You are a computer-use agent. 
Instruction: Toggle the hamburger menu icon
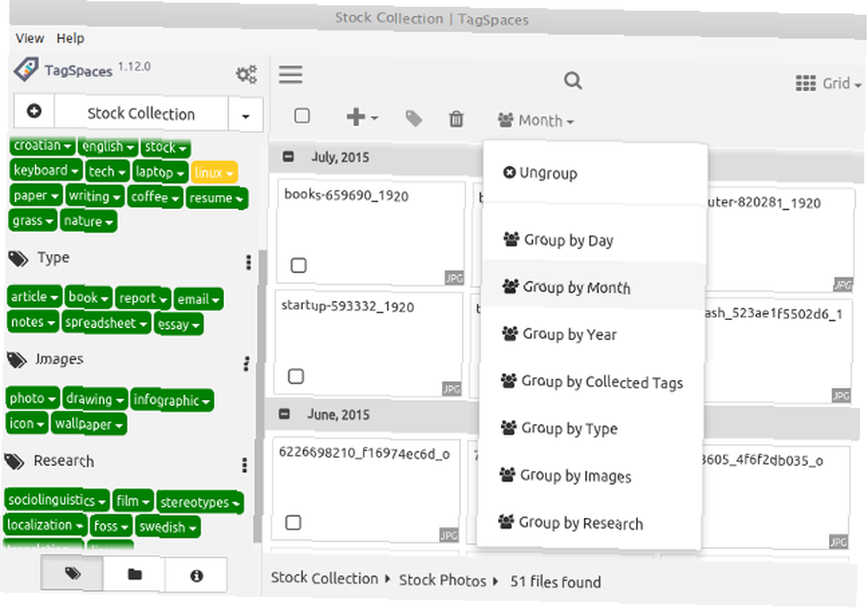pyautogui.click(x=291, y=74)
